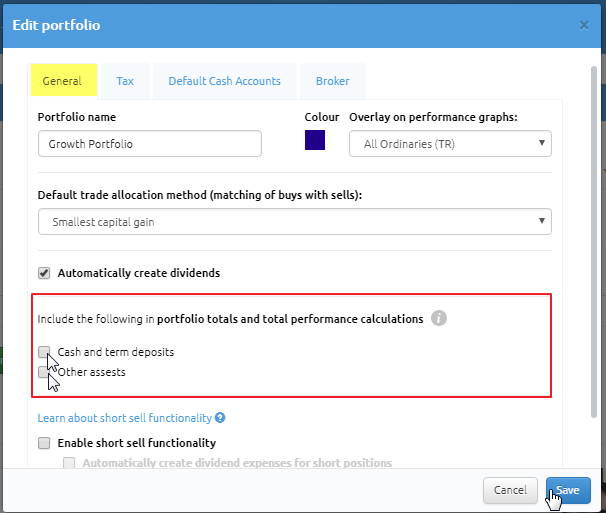
Task: Click the dialog vertical scrollbar
Action: pos(594,242)
